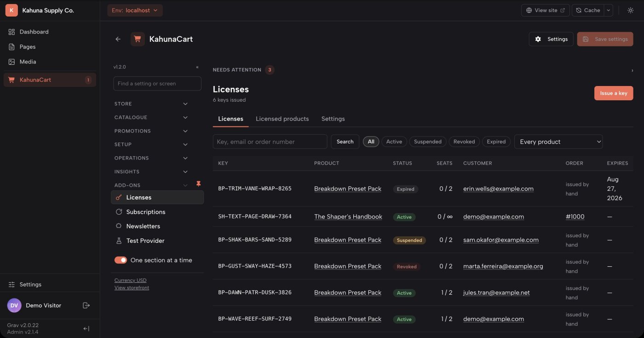Screen dimensions: 644x338
Task: Click the logout icon beside Demo Visitor
Action: tap(86, 305)
